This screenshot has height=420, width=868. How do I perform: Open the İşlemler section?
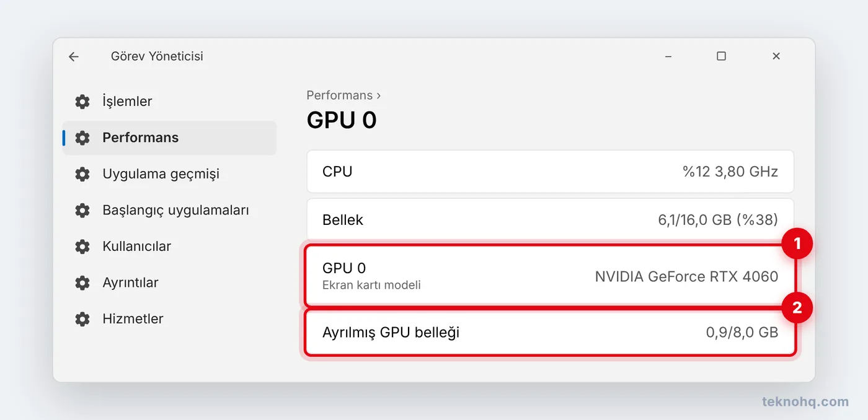point(169,102)
